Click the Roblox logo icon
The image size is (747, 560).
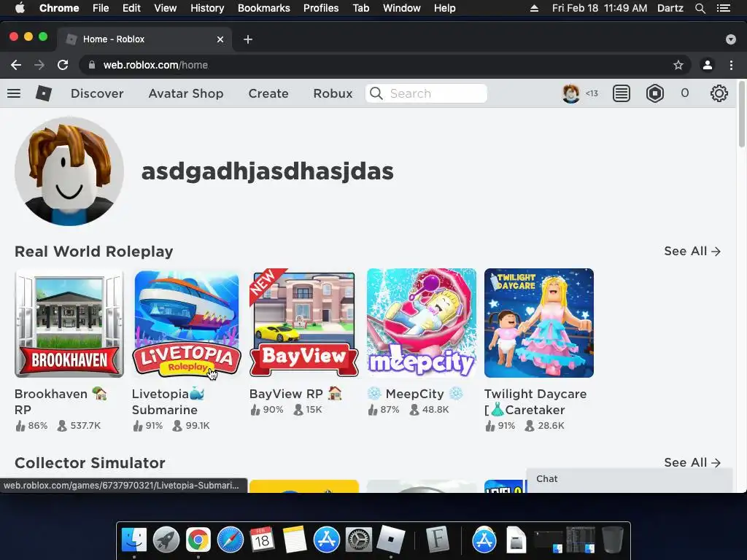[x=43, y=93]
